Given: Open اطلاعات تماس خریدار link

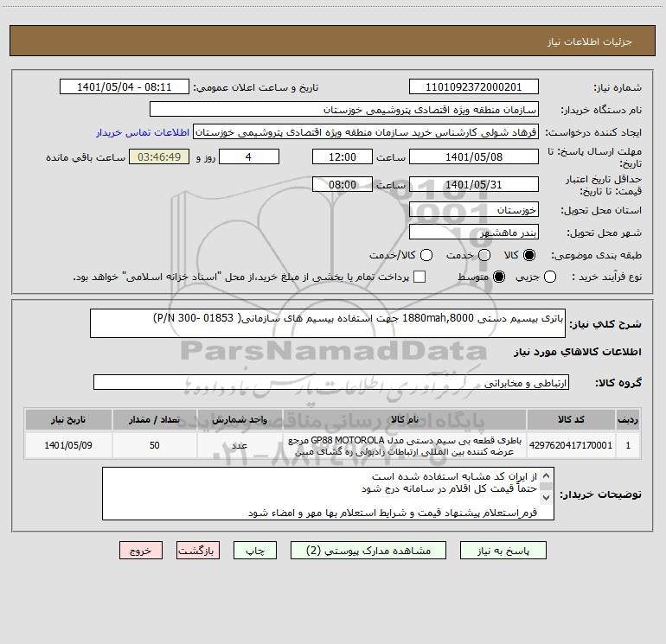Looking at the screenshot, I should tap(143, 132).
